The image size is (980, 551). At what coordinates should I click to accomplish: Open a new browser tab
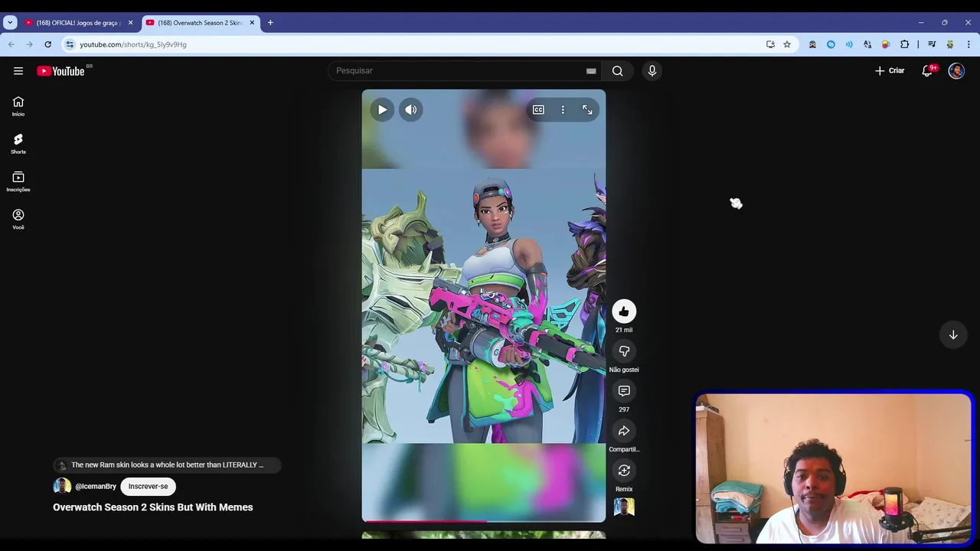pyautogui.click(x=270, y=23)
